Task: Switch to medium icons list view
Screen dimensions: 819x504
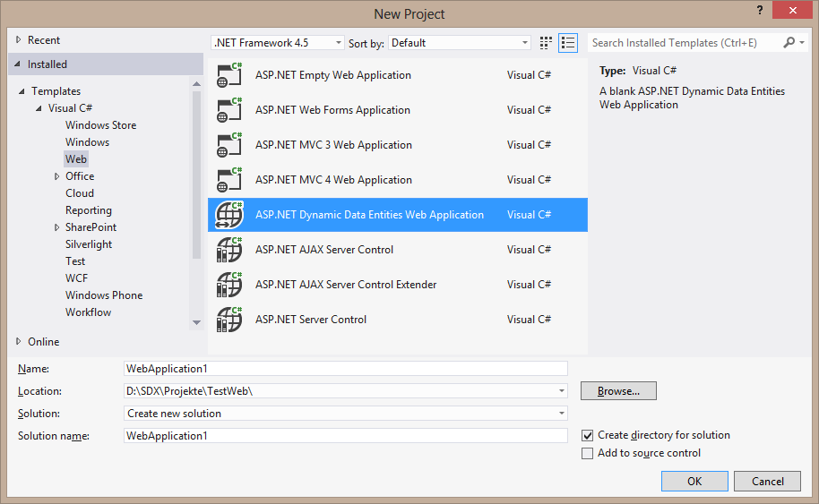Action: [x=568, y=43]
